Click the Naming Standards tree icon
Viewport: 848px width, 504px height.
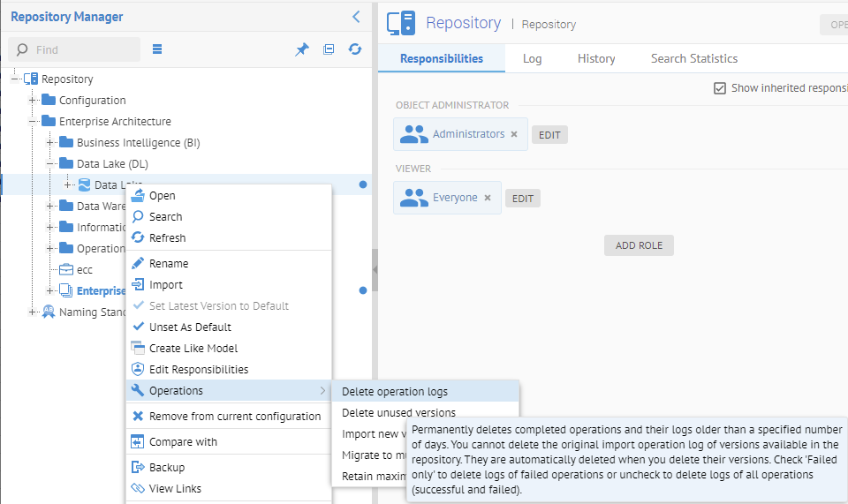[x=49, y=312]
